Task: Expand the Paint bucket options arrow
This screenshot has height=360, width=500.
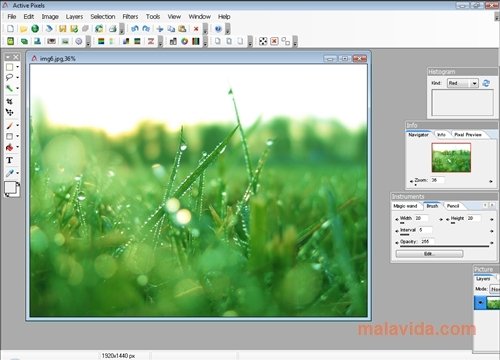Action: 17,147
